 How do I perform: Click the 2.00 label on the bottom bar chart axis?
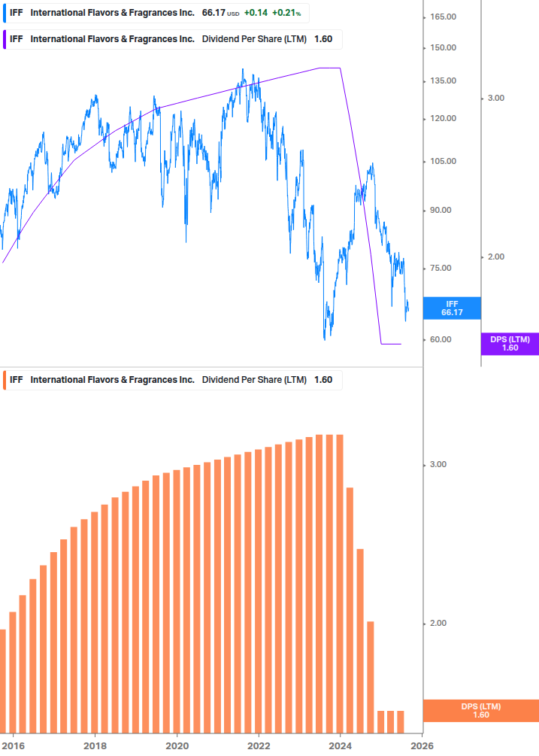[438, 624]
